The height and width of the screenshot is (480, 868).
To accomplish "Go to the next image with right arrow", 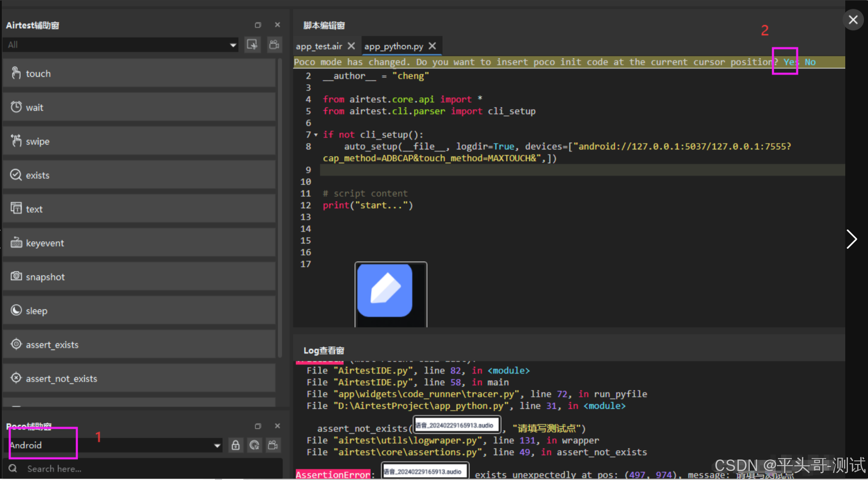I will [852, 239].
